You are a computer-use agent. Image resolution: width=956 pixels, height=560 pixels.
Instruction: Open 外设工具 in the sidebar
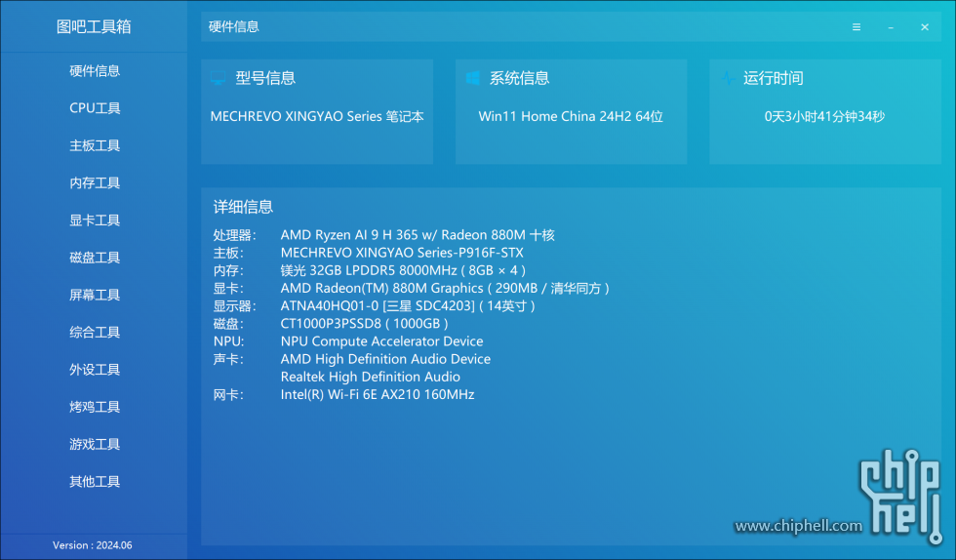click(x=95, y=369)
